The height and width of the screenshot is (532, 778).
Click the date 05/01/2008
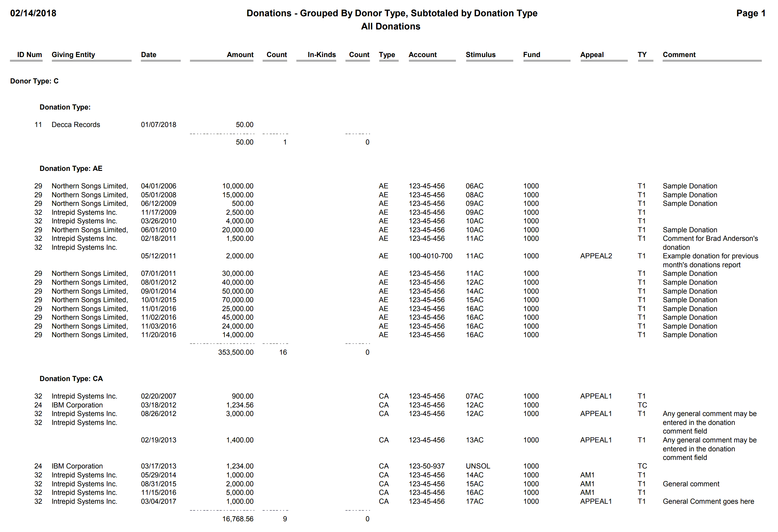(x=158, y=195)
